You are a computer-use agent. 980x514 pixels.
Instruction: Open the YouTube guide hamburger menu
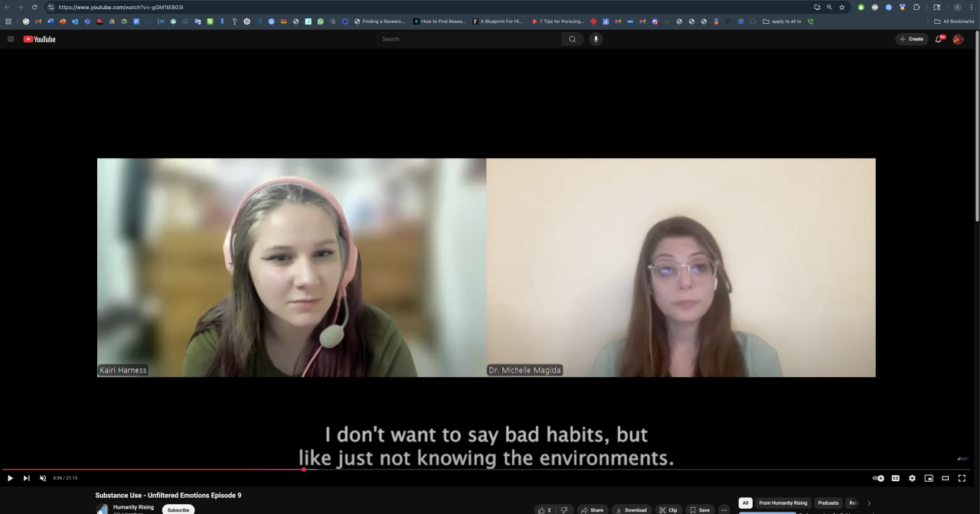tap(11, 39)
